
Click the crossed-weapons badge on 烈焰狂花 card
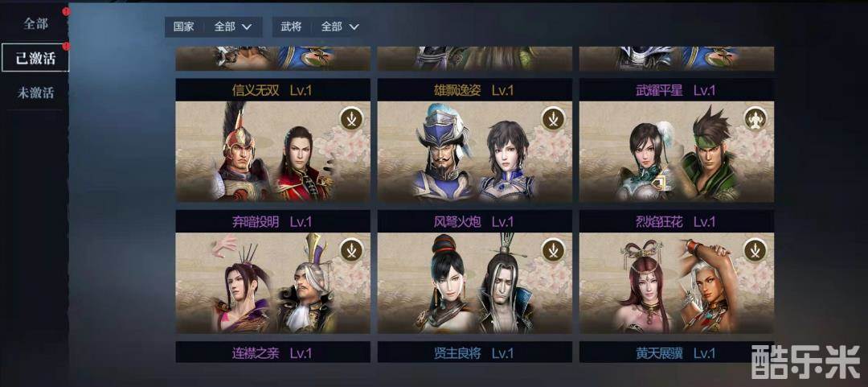pyautogui.click(x=755, y=249)
